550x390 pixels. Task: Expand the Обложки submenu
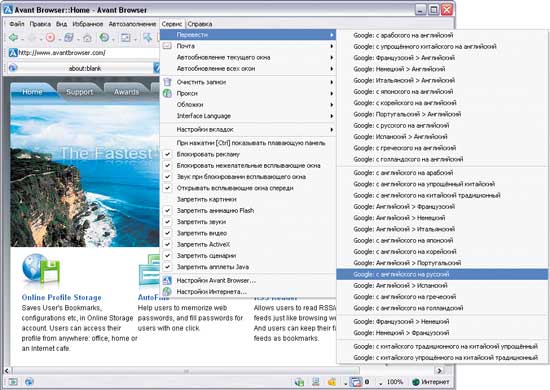248,105
